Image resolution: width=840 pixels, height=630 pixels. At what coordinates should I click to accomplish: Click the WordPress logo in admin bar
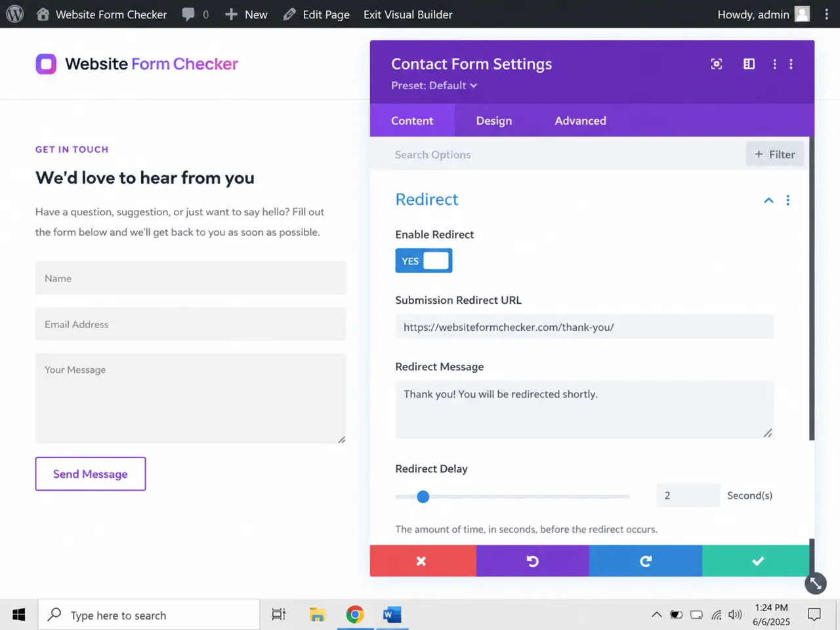[x=14, y=14]
